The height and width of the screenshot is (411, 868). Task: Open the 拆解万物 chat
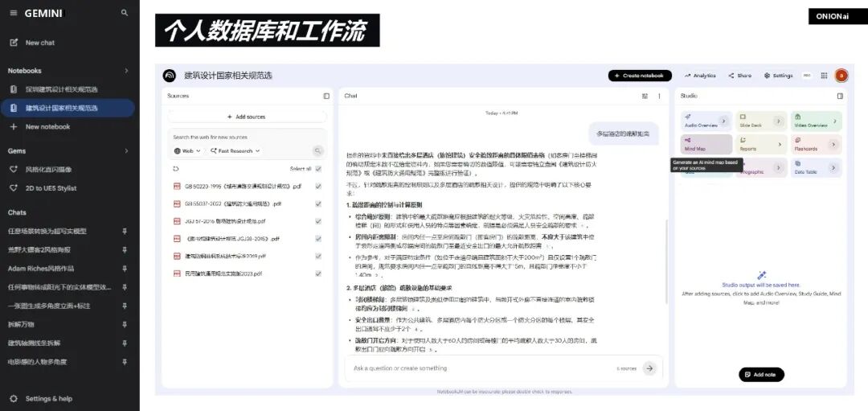point(21,325)
